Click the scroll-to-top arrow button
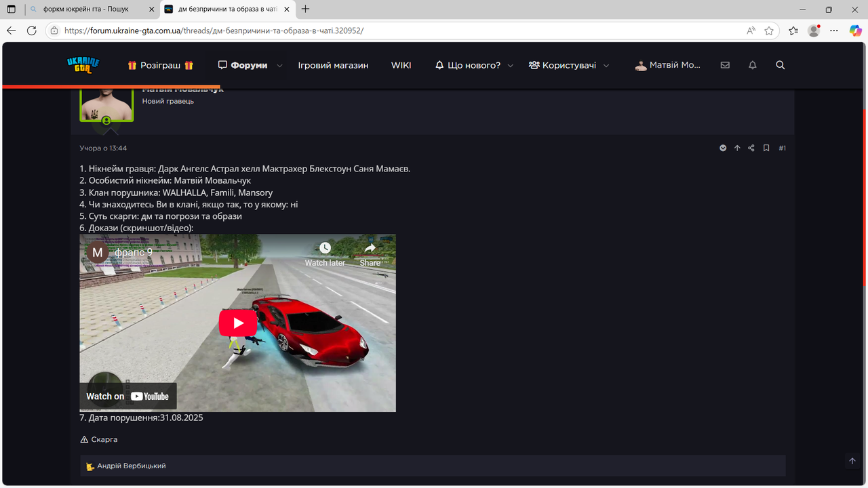 tap(852, 461)
